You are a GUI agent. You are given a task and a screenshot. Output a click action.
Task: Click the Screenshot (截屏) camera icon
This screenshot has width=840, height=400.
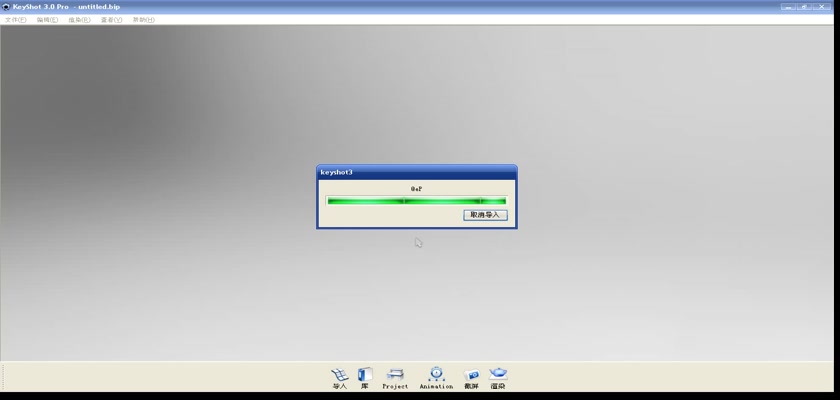(x=471, y=378)
